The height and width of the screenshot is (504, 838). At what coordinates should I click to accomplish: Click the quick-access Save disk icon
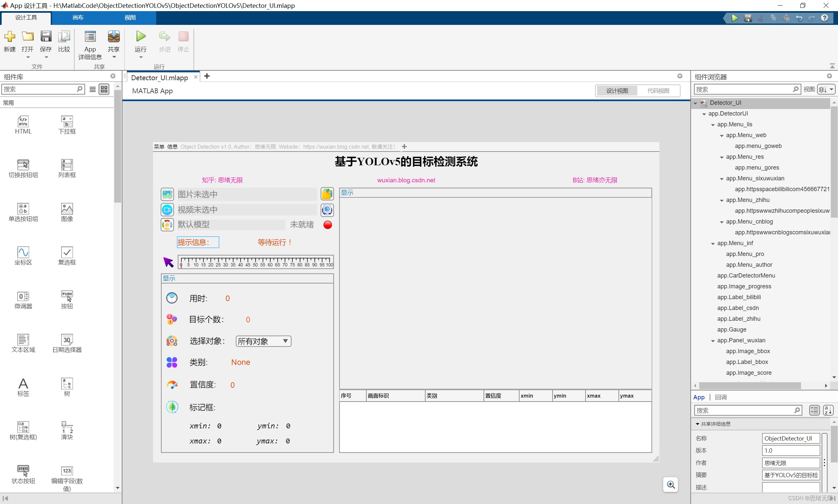pos(748,18)
